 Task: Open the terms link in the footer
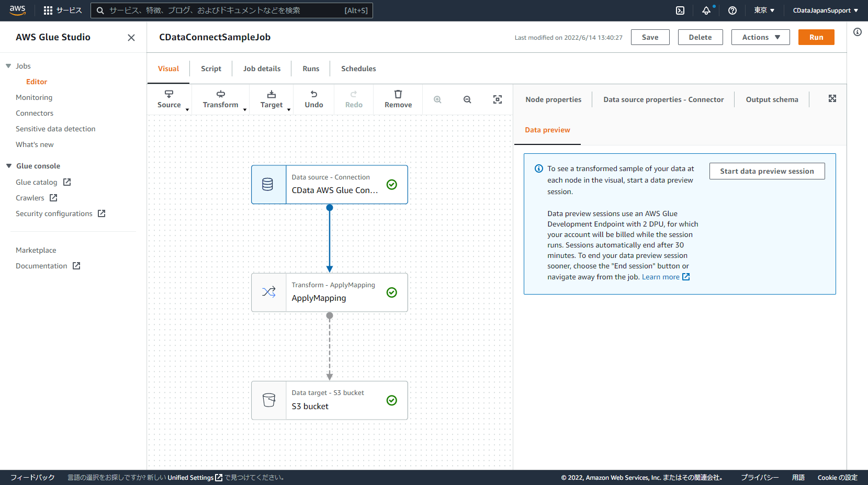pos(798,478)
